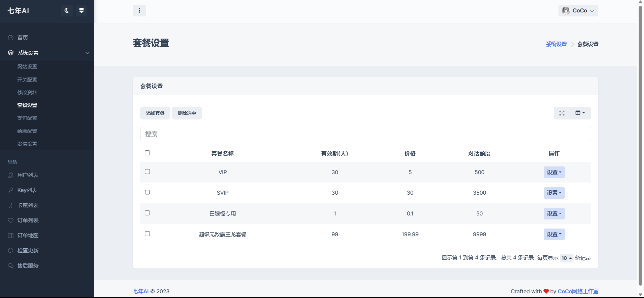The image size is (644, 298).
Task: Open 订单地图 from the sidebar
Action: tap(28, 236)
